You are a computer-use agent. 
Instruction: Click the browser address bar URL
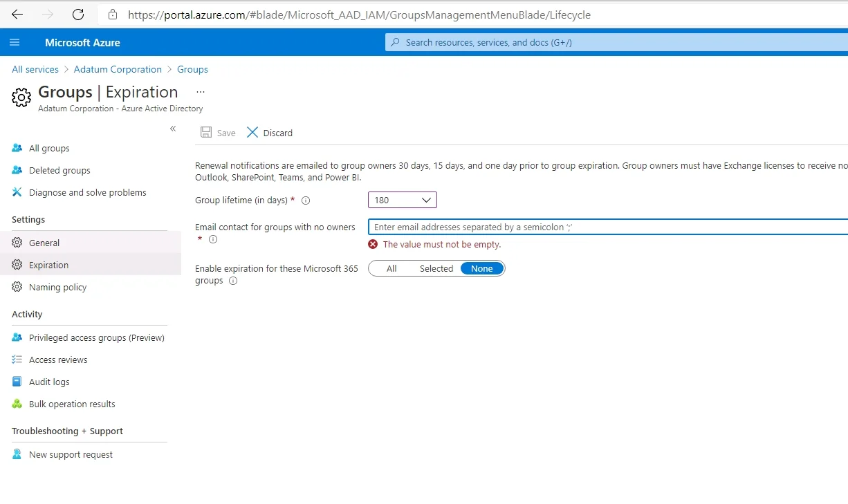tap(359, 14)
